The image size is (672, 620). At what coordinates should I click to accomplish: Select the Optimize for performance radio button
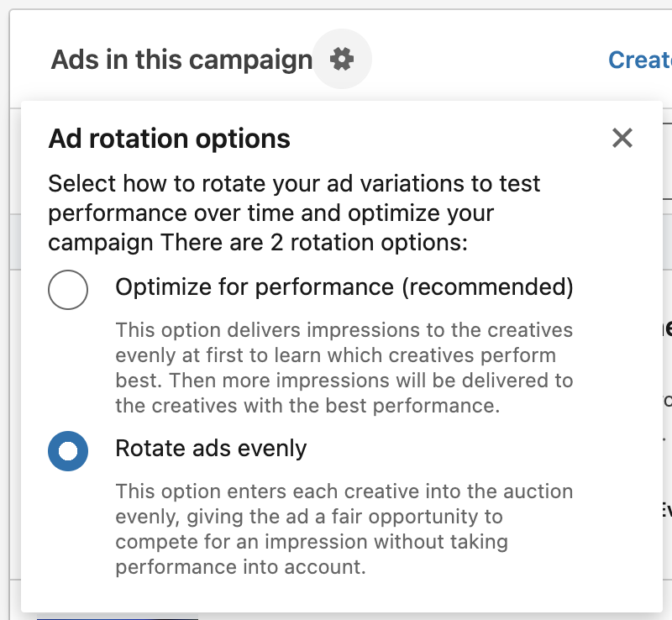coord(68,290)
